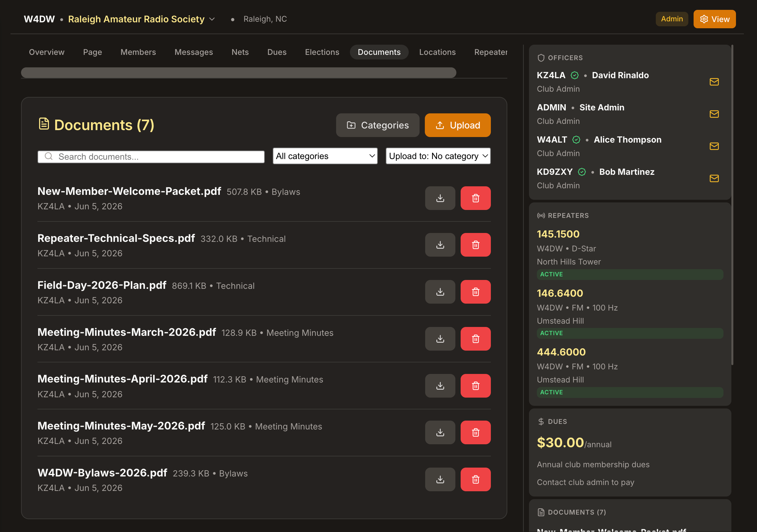Open W4DW-Bylaws-2026.pdf file name
The image size is (757, 532).
click(x=102, y=473)
